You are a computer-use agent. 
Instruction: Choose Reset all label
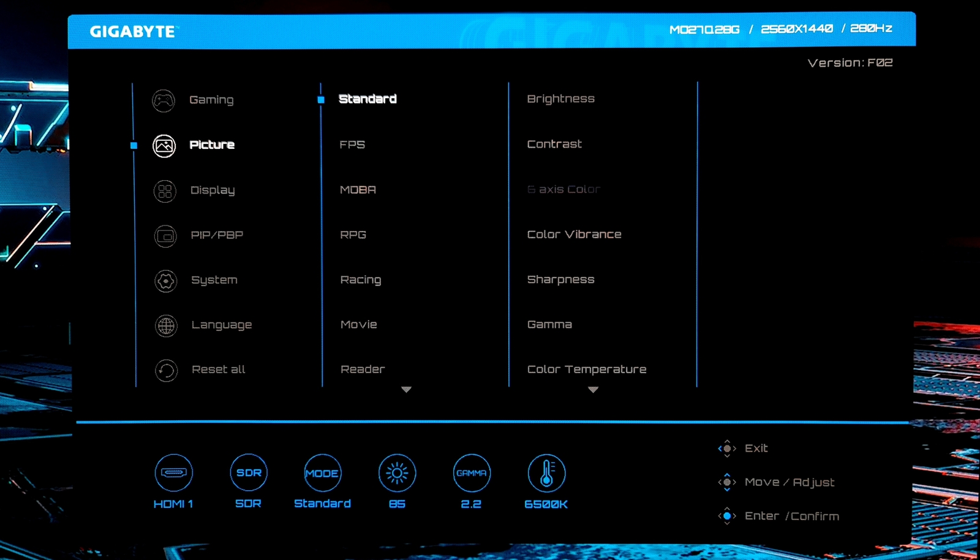[219, 369]
